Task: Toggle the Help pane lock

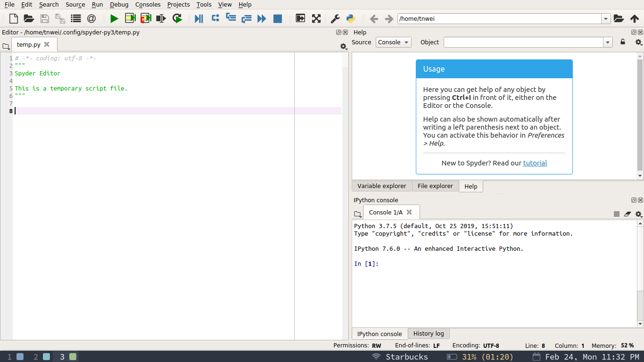Action: click(623, 42)
